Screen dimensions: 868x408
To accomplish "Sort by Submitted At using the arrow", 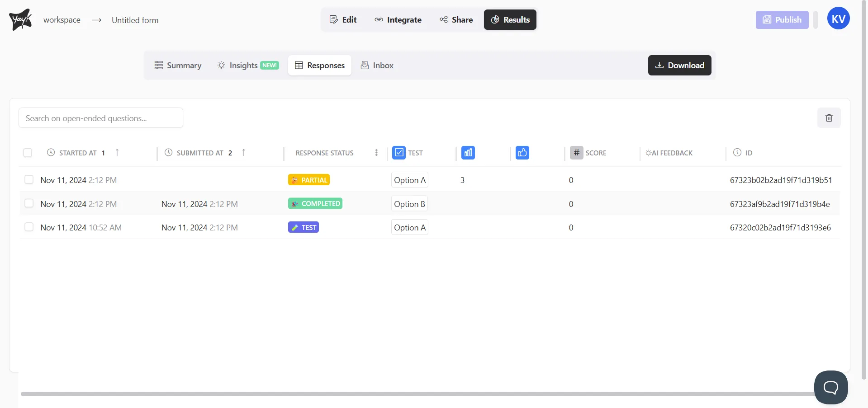I will [243, 153].
